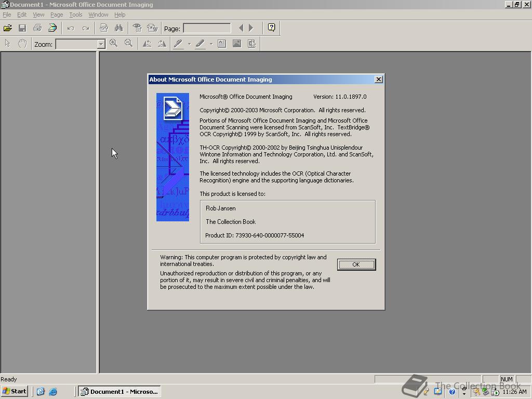This screenshot has height=399, width=532.
Task: Click the Ready status bar text
Action: click(x=8, y=379)
